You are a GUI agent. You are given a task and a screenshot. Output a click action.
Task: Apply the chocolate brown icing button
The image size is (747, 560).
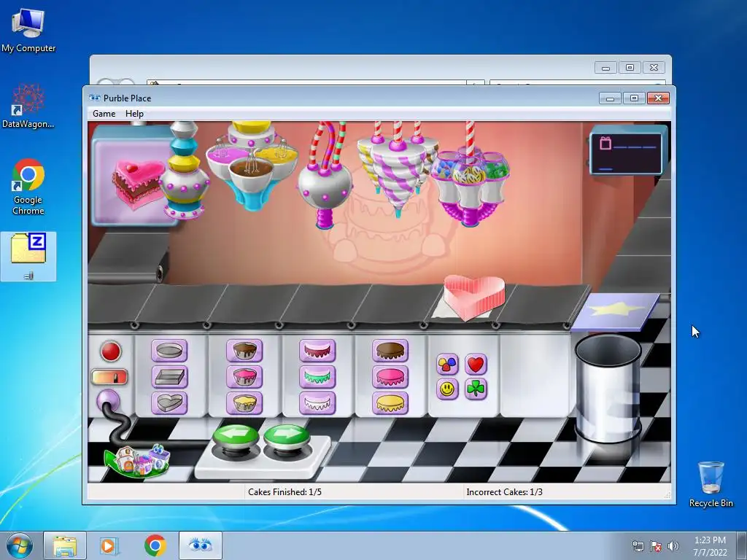(390, 351)
